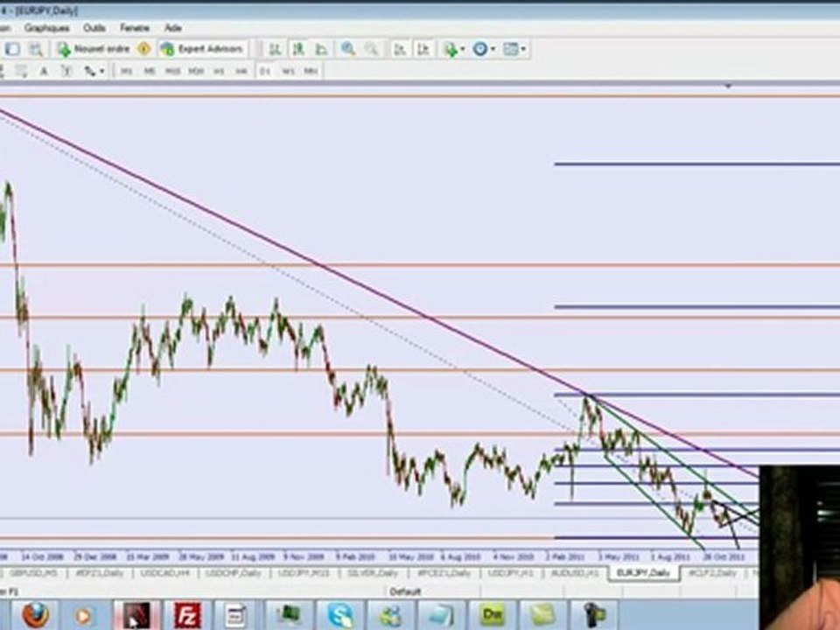840x630 pixels.
Task: Open MetaEditor via yellow diamond icon
Action: (x=144, y=49)
